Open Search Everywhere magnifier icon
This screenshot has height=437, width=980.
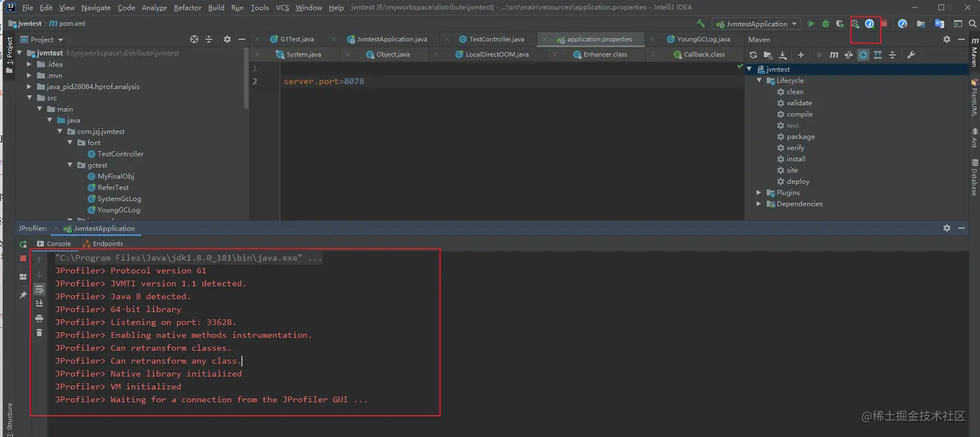[x=972, y=24]
